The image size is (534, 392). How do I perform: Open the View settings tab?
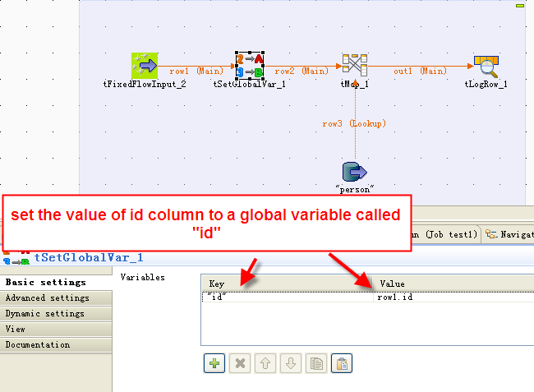[56, 330]
